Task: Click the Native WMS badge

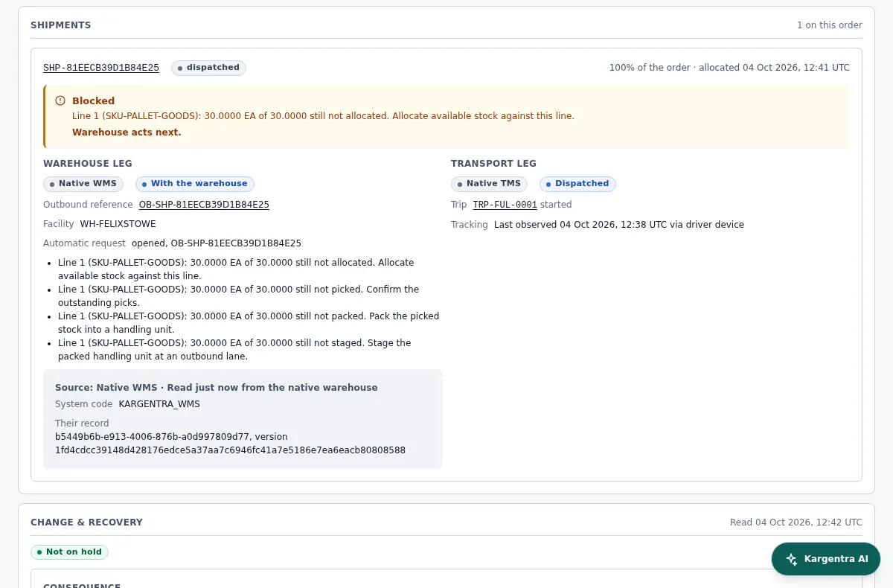Action: click(x=83, y=184)
